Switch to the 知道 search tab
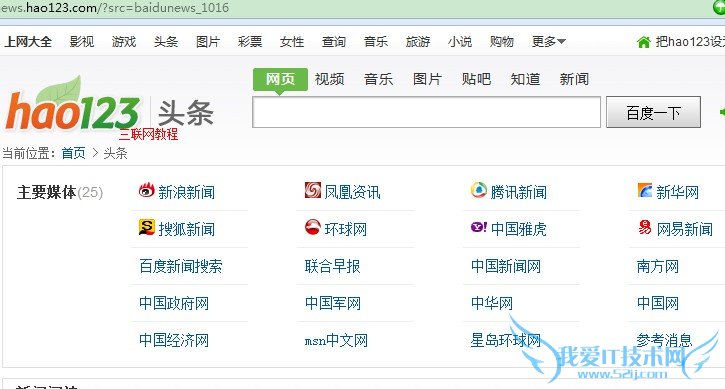The width and height of the screenshot is (725, 389). (x=525, y=79)
